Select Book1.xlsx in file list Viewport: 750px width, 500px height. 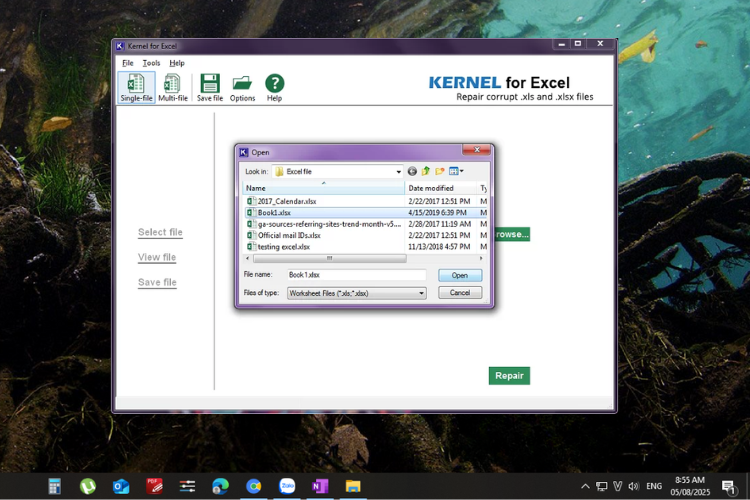point(274,213)
